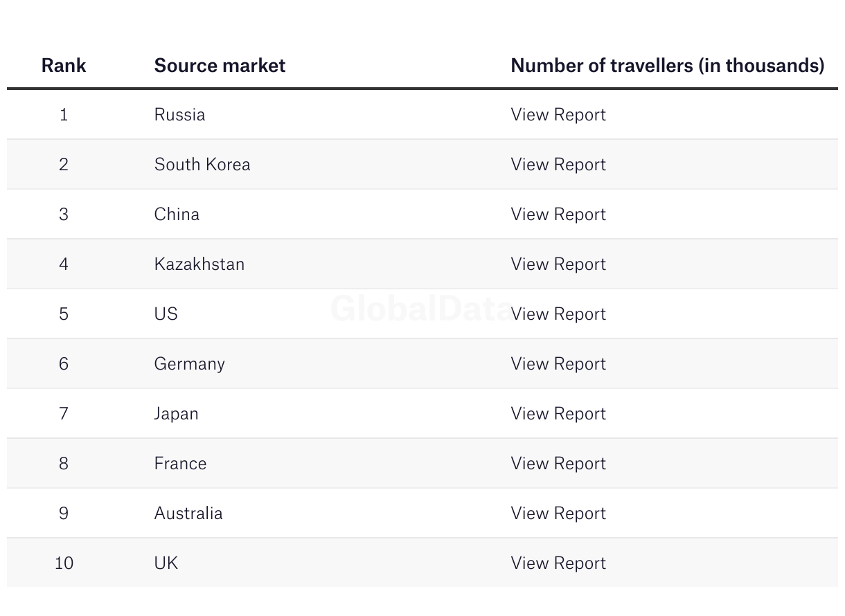Click View Report in the US row
Image resolution: width=845 pixels, height=616 pixels.
click(558, 314)
